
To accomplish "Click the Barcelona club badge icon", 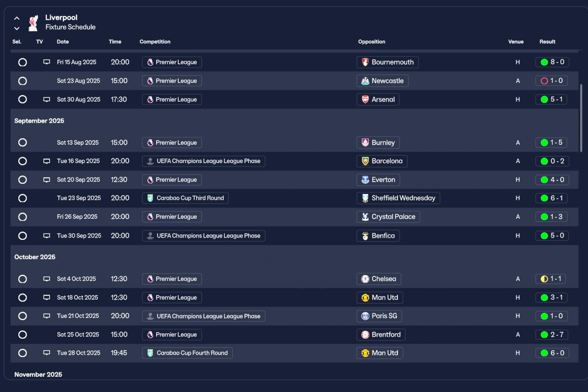I will pos(365,161).
